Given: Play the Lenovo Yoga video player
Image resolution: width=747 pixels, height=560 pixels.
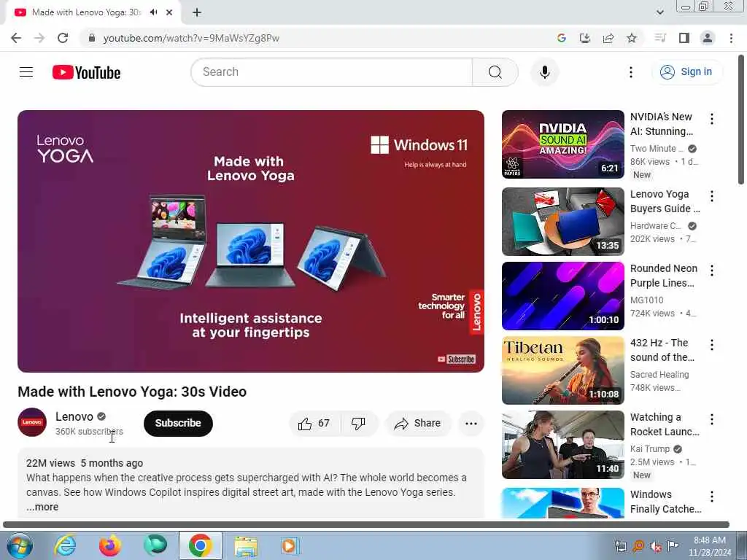Looking at the screenshot, I should (x=251, y=241).
